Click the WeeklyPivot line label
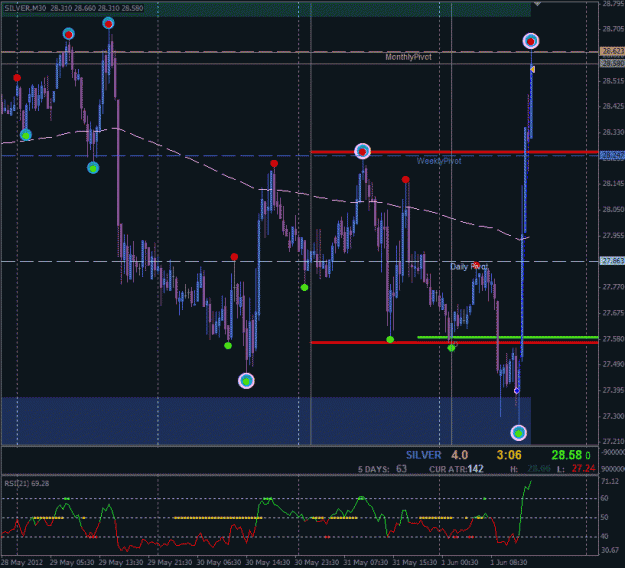Viewport: 625px width, 568px height. [439, 161]
